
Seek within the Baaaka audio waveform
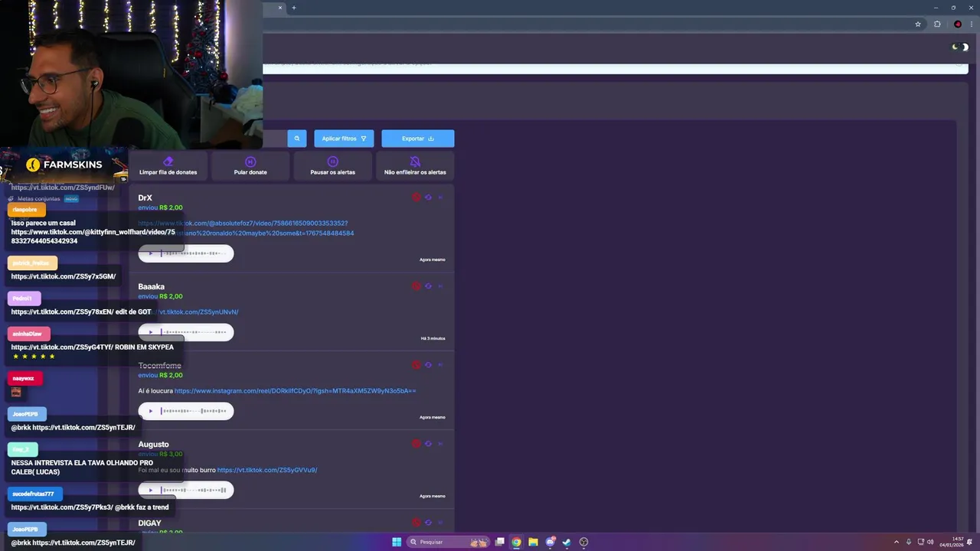pos(193,332)
